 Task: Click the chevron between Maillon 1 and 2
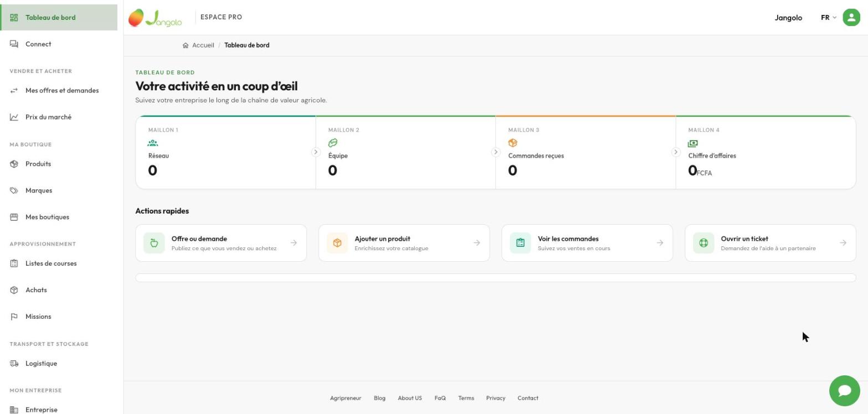316,152
